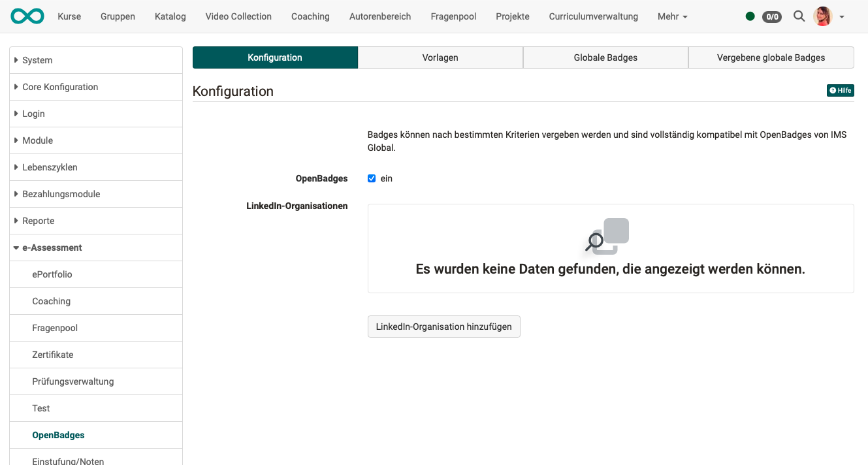Open the search magnifier
Viewport: 868px width, 465px height.
coord(799,16)
